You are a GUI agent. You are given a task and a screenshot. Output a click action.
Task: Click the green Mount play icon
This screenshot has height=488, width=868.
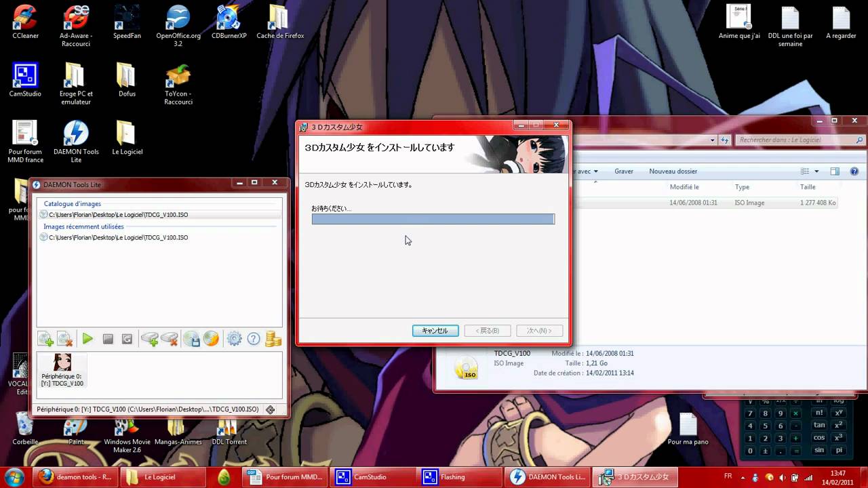pos(87,339)
